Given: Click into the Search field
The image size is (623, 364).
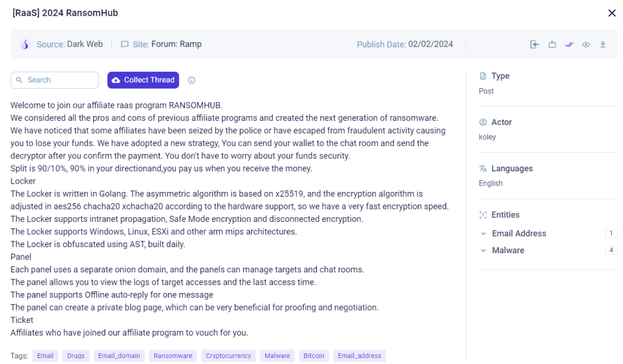Looking at the screenshot, I should pyautogui.click(x=55, y=80).
